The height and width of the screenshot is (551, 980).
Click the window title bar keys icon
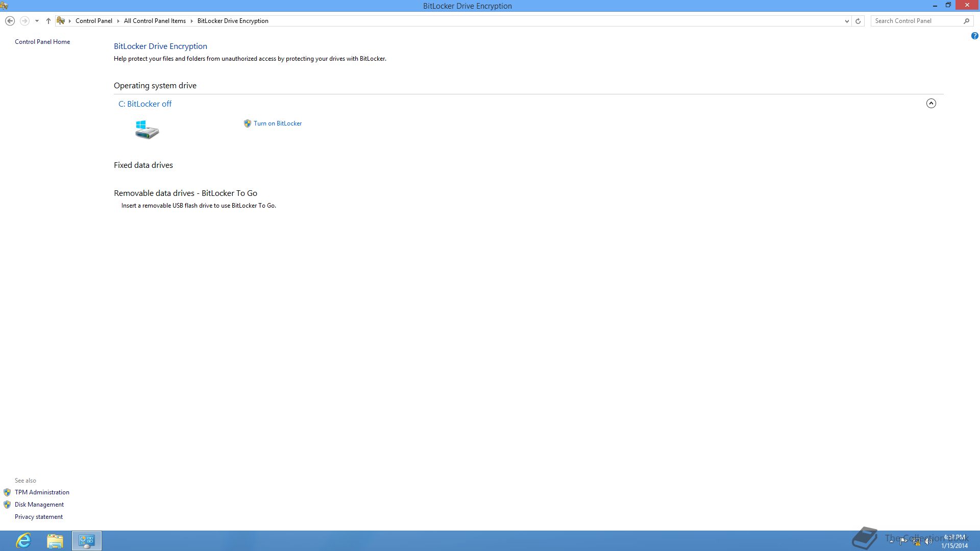tap(4, 6)
